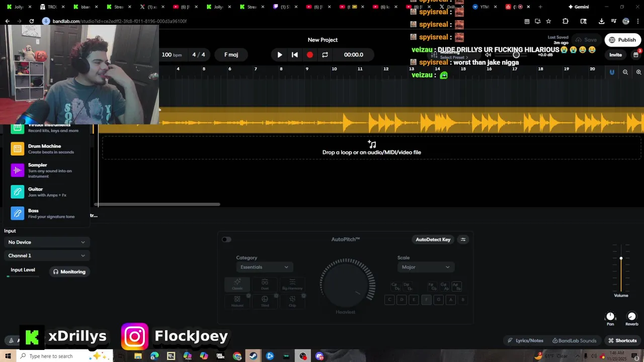Open the Gemini button in the browser
644x362 pixels.
[x=579, y=7]
